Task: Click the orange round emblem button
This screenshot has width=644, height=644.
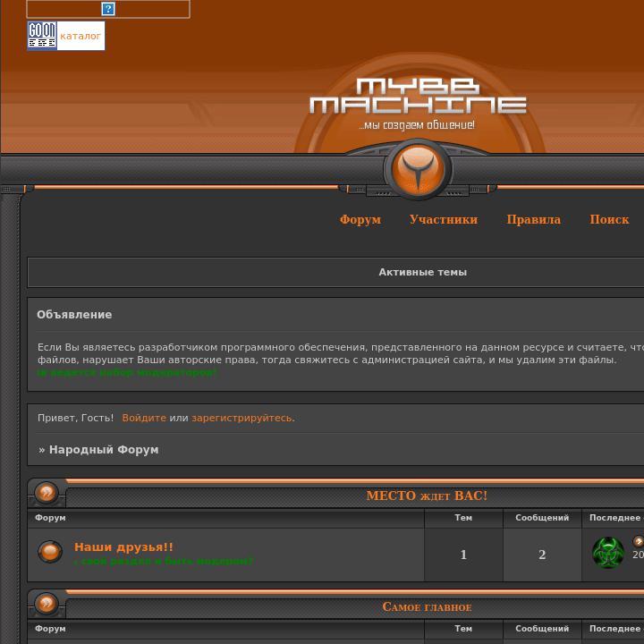Action: pos(418,169)
